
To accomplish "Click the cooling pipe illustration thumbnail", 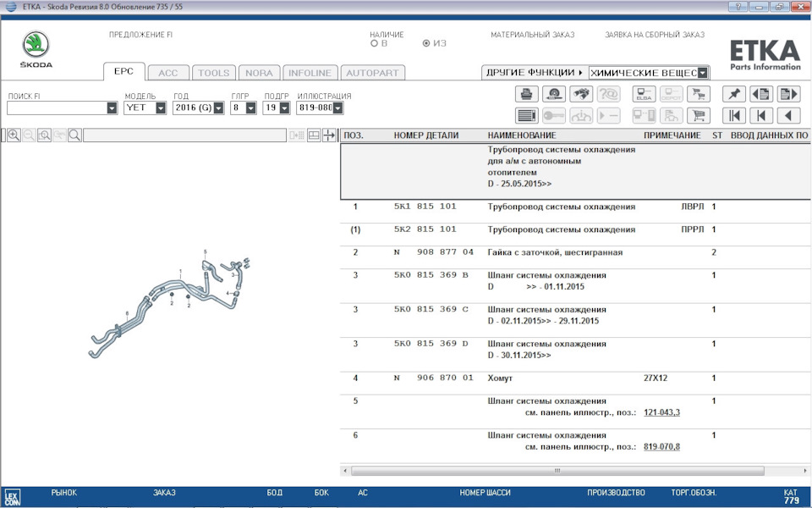I will [169, 304].
